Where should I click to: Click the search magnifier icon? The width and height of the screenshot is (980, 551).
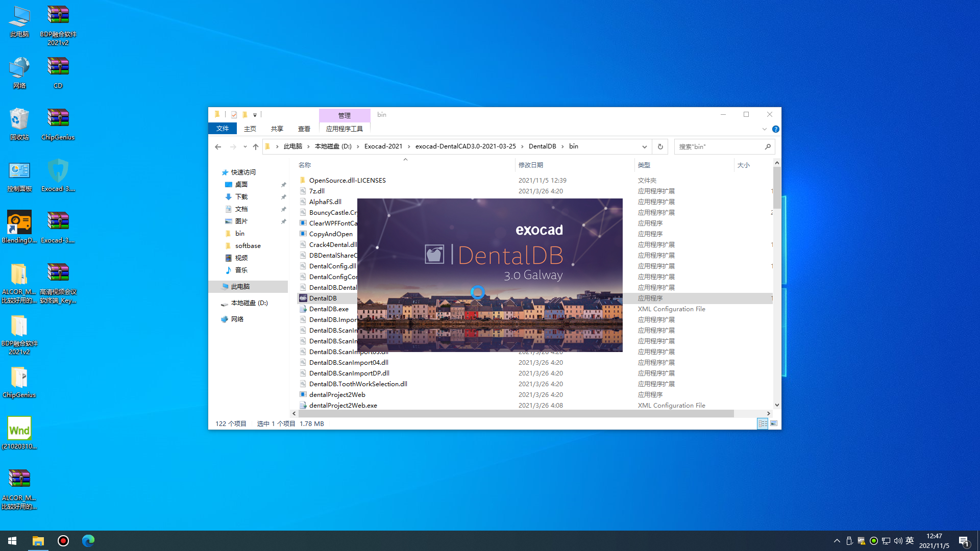coord(768,147)
